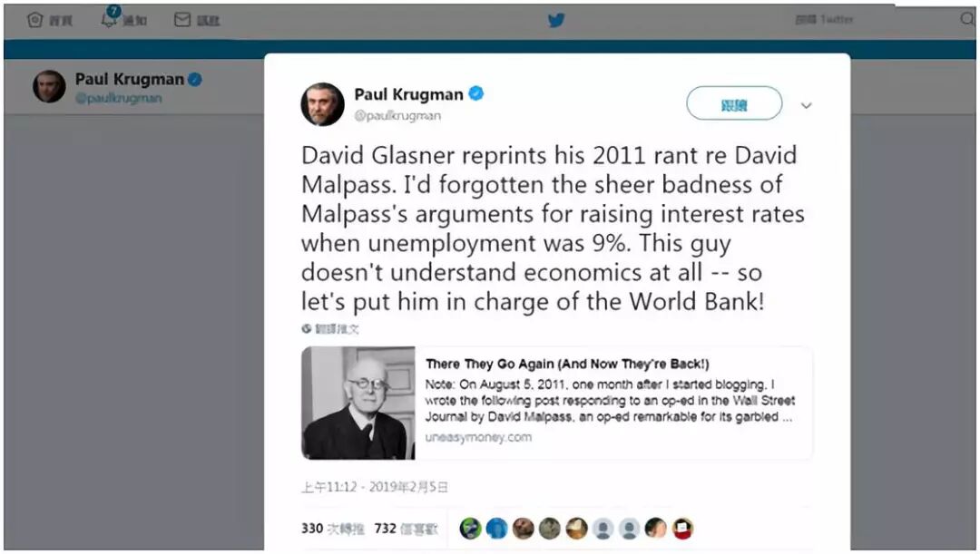The width and height of the screenshot is (980, 554).
Task: Click verified badge beside tweet author name
Action: point(476,93)
